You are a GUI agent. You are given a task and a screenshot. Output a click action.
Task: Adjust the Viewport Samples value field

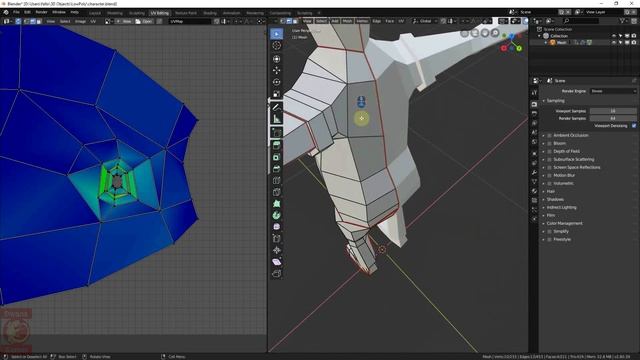click(613, 111)
